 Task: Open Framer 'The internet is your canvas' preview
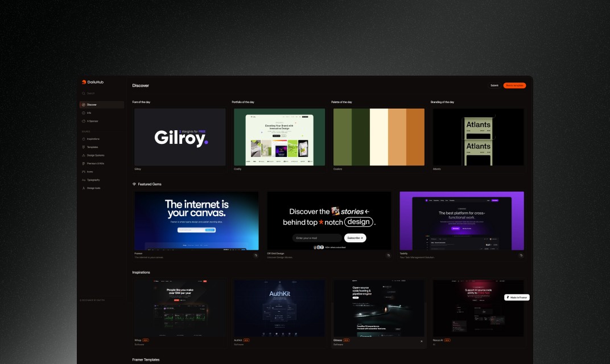pos(196,221)
